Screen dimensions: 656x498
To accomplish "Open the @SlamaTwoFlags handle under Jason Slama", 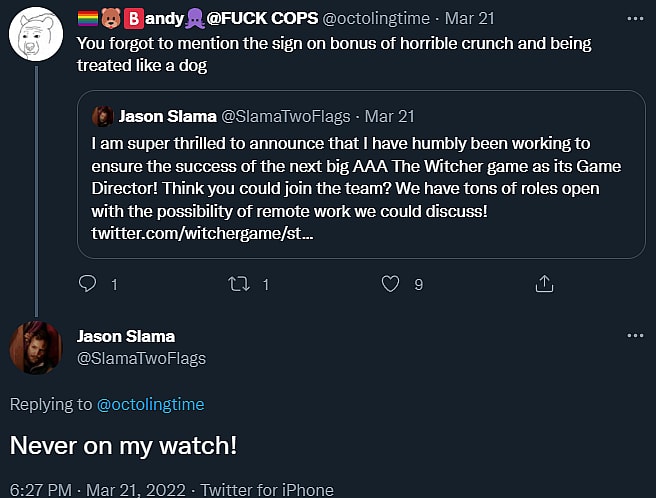I will click(x=141, y=357).
